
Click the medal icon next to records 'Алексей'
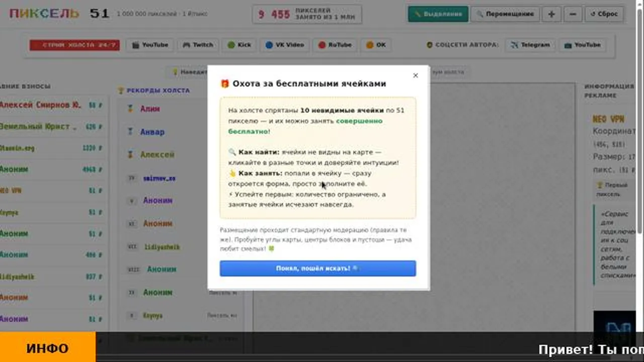(130, 155)
